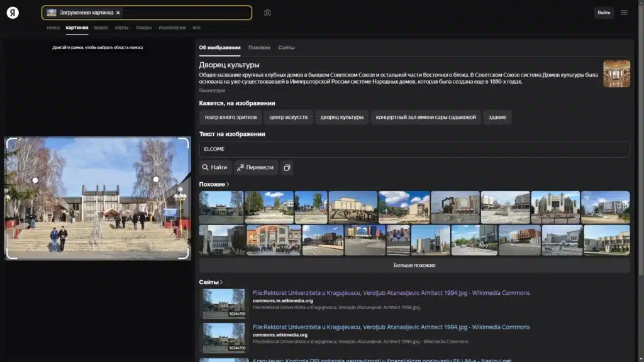Click Больше похожих button
Screen dimensions: 644x362
[x=414, y=265]
